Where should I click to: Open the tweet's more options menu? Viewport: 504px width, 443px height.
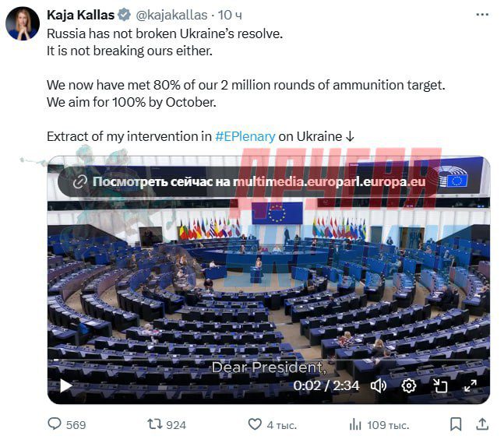pyautogui.click(x=481, y=15)
